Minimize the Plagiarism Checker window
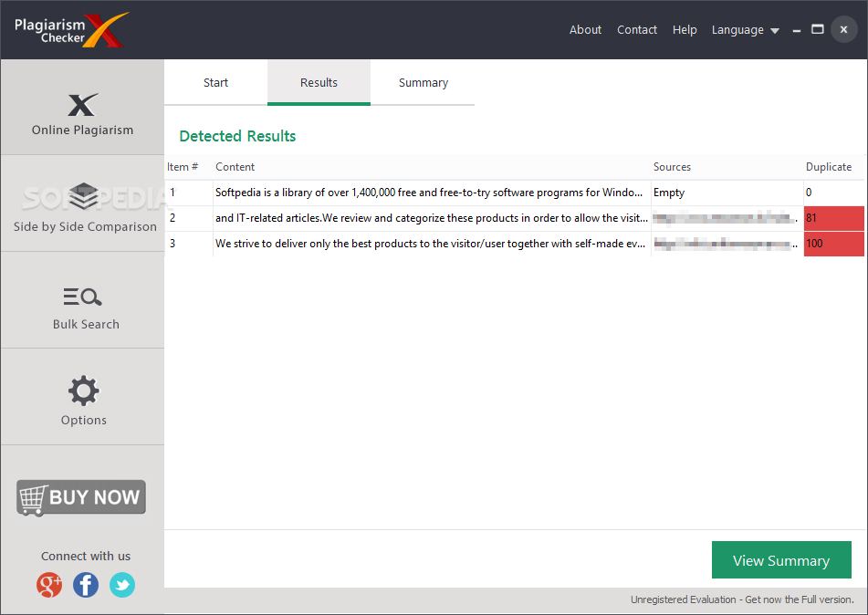868x615 pixels. click(x=797, y=30)
